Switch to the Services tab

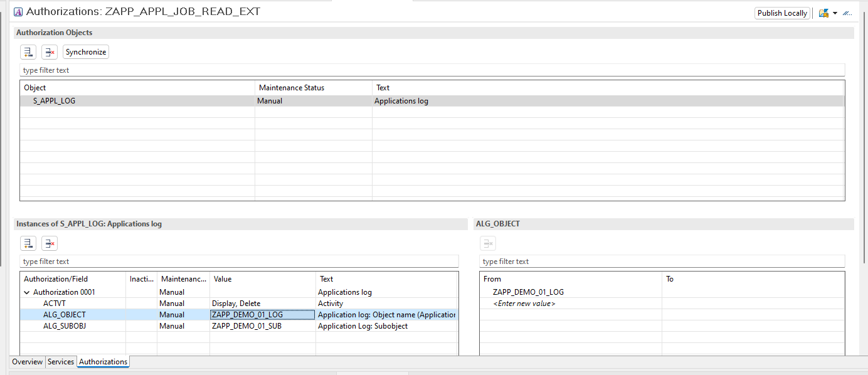coord(61,362)
